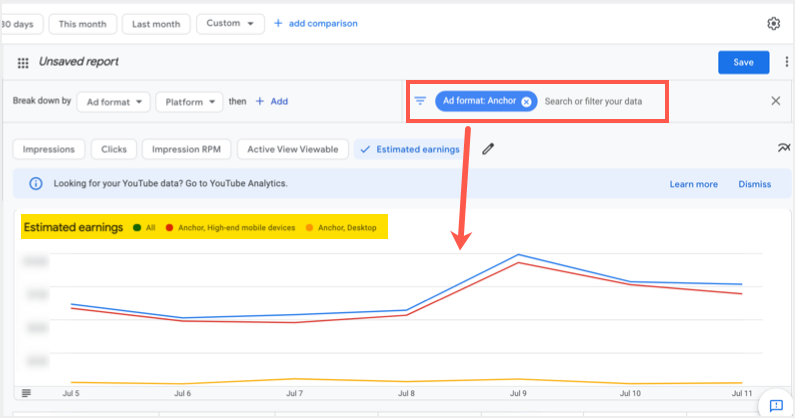Click the Jul 10 axis label
The height and width of the screenshot is (418, 795).
tap(630, 393)
